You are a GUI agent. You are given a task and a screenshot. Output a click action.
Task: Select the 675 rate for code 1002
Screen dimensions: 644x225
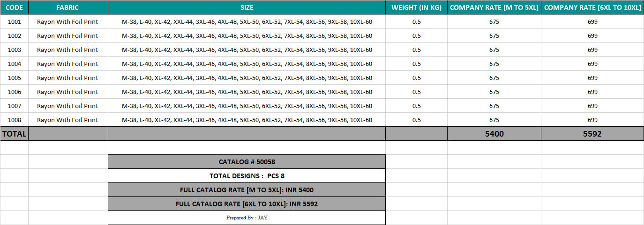pyautogui.click(x=494, y=36)
